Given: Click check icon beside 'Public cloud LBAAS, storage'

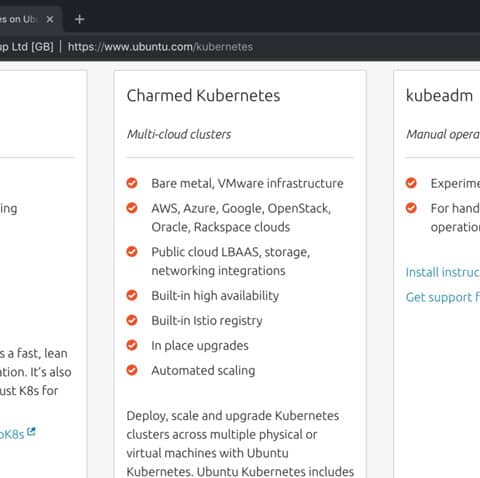Looking at the screenshot, I should (132, 252).
